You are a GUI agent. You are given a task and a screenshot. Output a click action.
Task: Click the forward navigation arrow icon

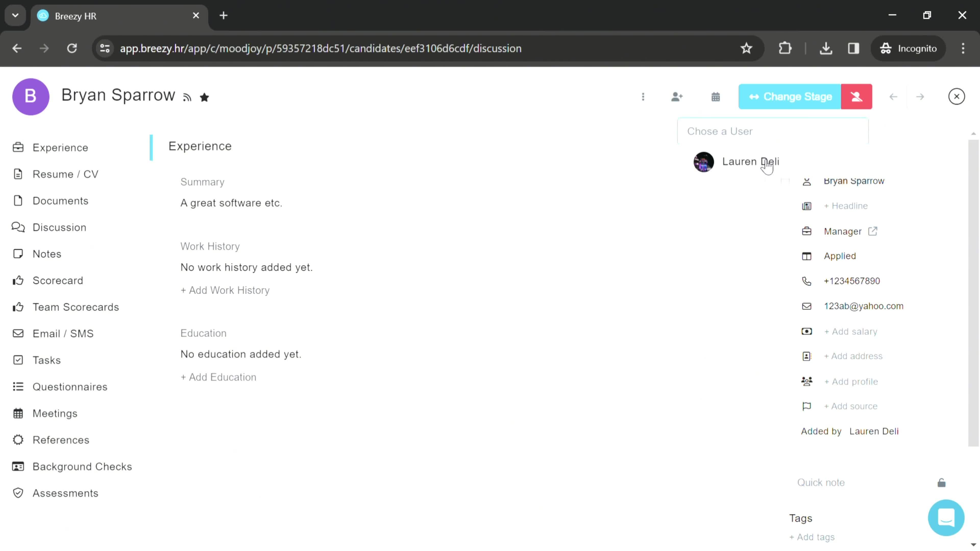(x=920, y=96)
